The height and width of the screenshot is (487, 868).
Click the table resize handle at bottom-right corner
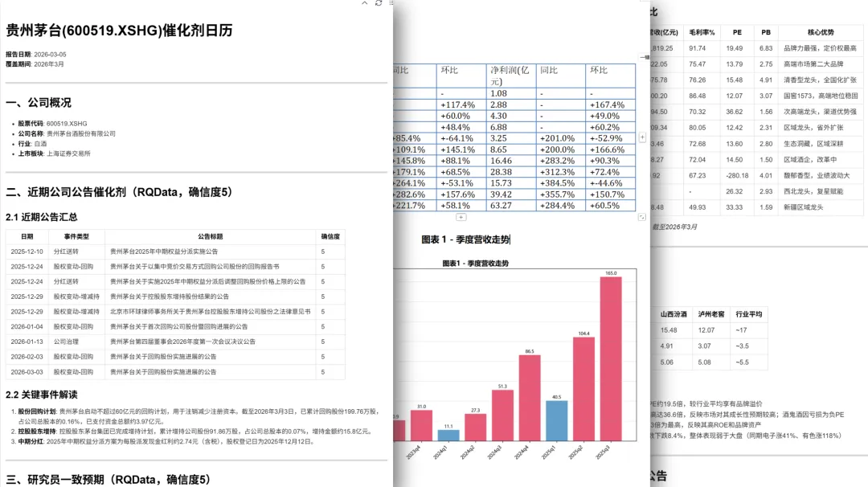point(642,218)
